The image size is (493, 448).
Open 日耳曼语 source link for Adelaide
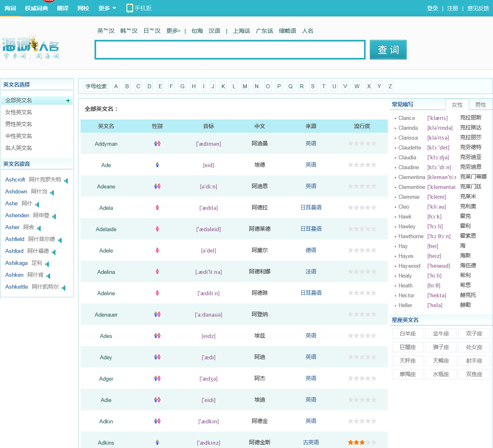point(311,229)
